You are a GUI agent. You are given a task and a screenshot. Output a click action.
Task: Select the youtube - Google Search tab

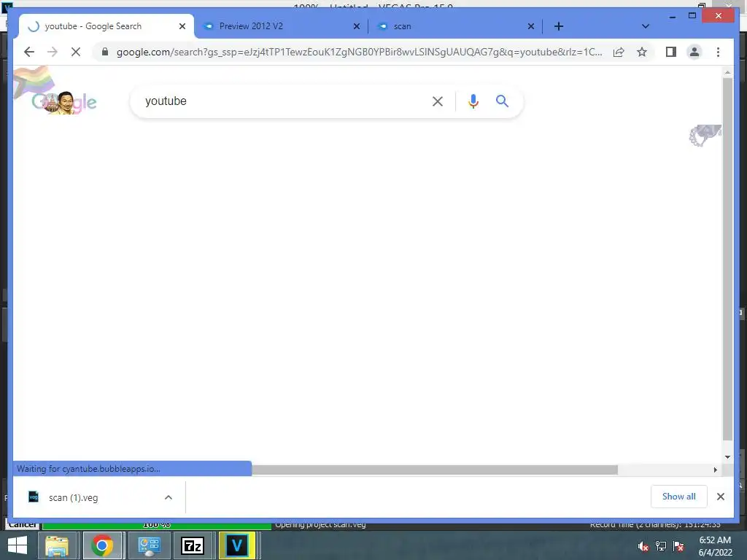pyautogui.click(x=107, y=26)
